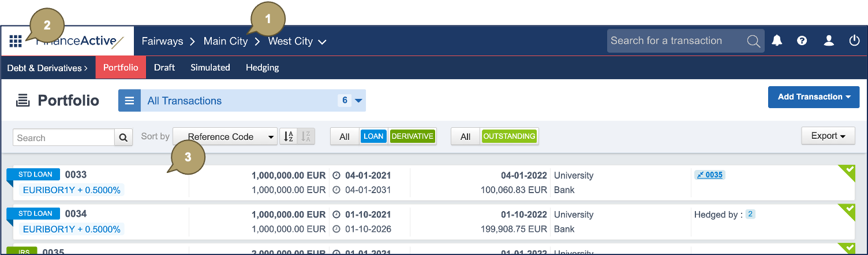Select All in the type filter
This screenshot has height=255, width=868.
(345, 136)
